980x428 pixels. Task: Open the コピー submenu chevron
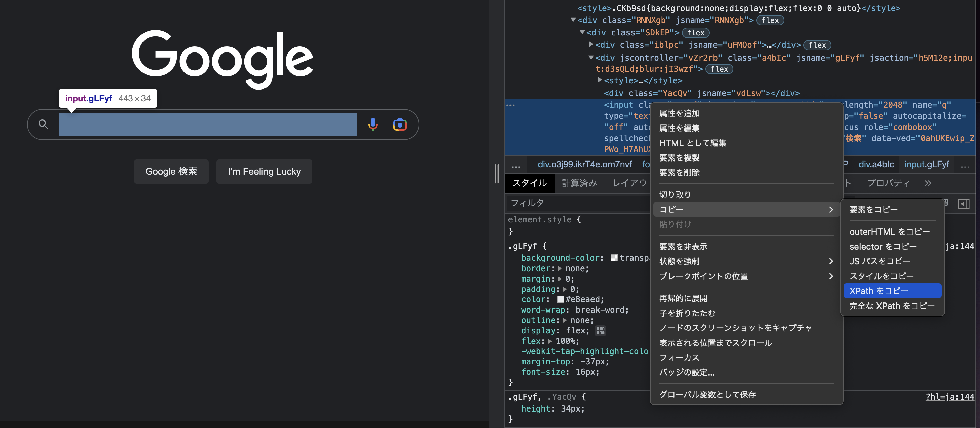831,209
